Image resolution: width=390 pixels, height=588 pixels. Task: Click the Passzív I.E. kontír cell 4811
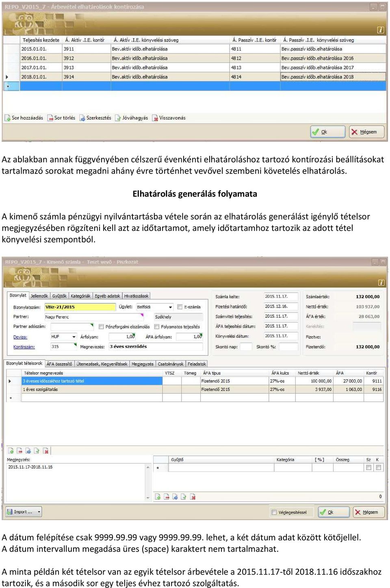pos(255,49)
